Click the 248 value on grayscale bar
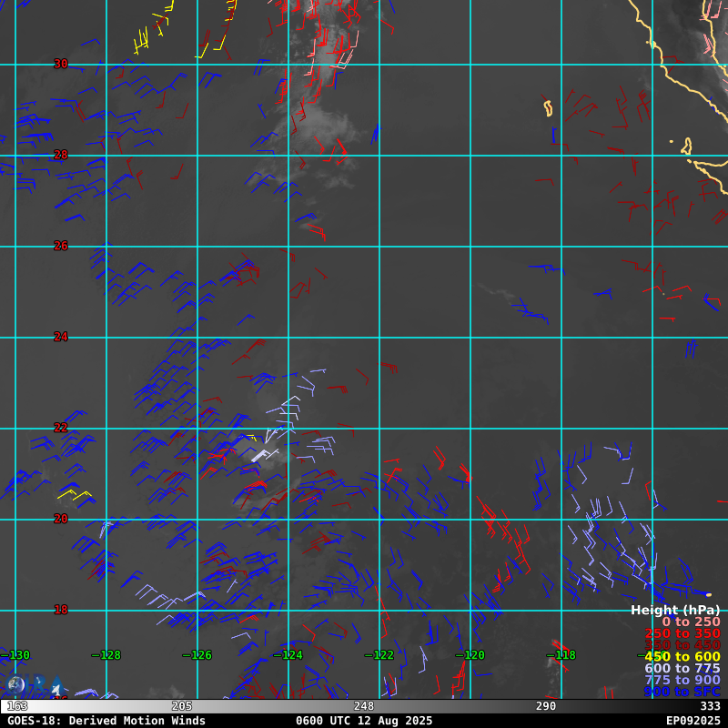The image size is (728, 728). click(364, 706)
